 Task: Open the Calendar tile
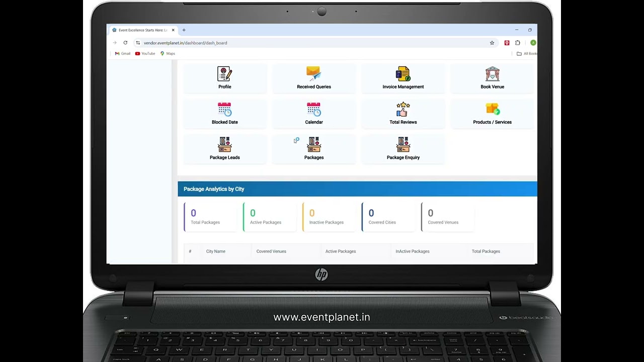tap(313, 114)
